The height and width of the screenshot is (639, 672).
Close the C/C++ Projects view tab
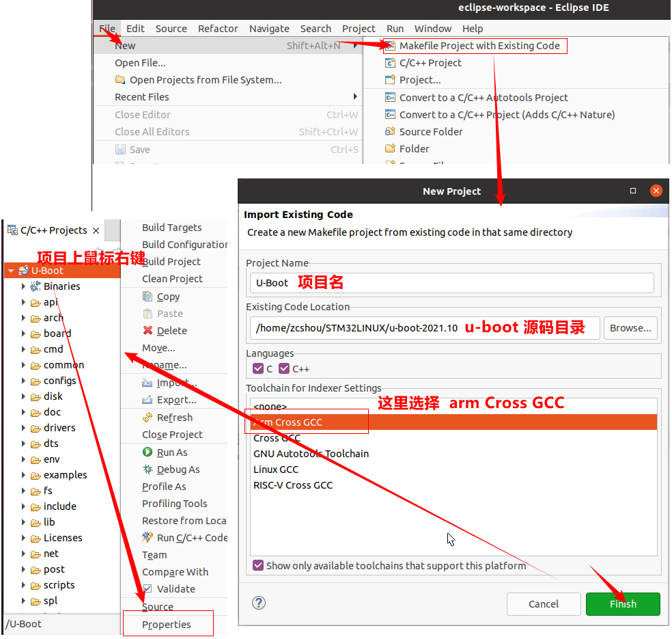point(96,230)
